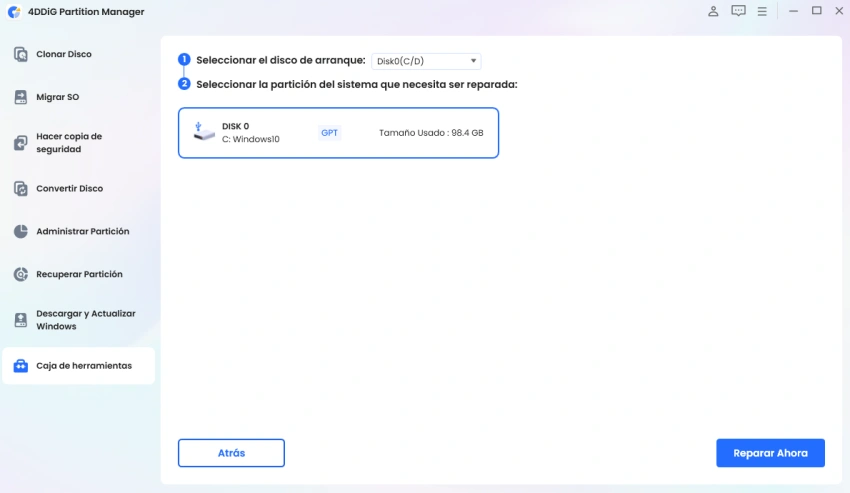Expand the Disk0(C/D) boot disk dropdown

[x=426, y=61]
